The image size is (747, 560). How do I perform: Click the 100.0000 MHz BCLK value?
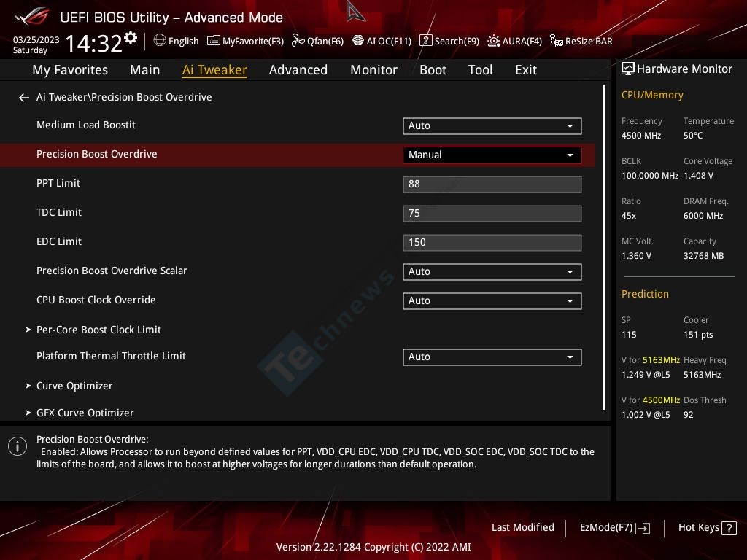(650, 176)
